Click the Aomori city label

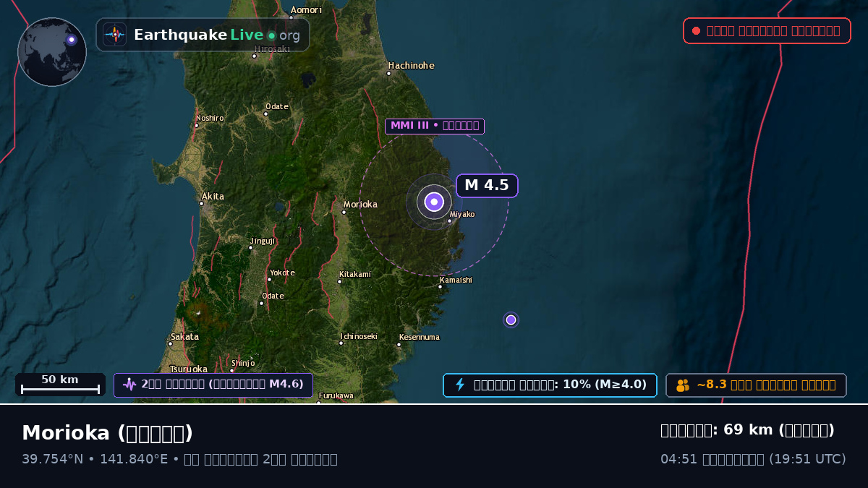306,10
